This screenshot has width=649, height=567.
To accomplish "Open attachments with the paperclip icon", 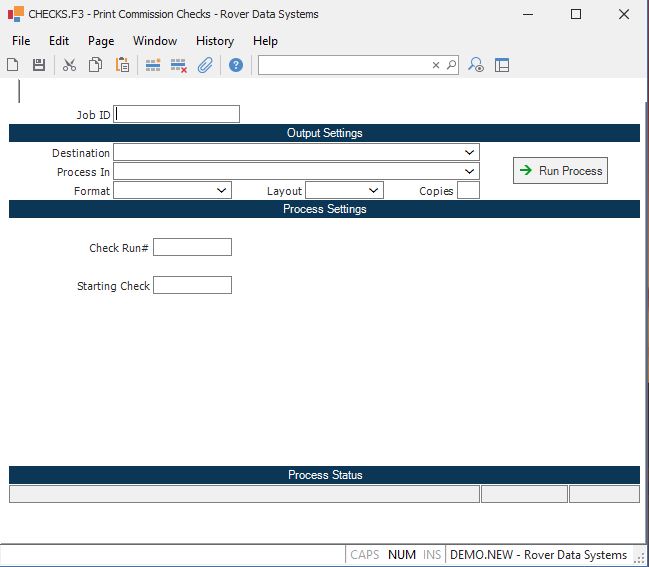I will tap(205, 65).
